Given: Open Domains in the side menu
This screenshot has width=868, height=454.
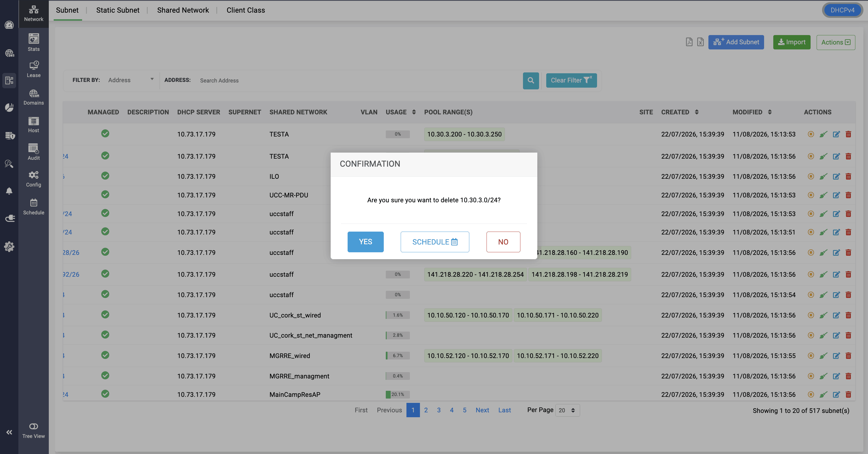Looking at the screenshot, I should pos(34,97).
